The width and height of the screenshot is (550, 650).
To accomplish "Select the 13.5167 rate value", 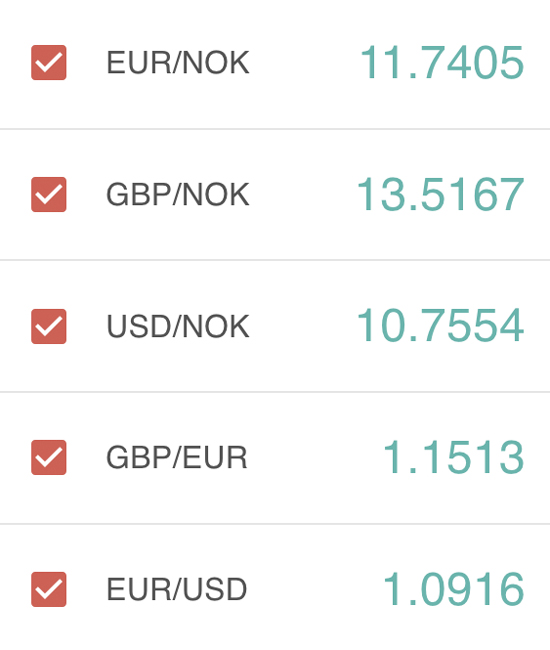I will tap(440, 194).
